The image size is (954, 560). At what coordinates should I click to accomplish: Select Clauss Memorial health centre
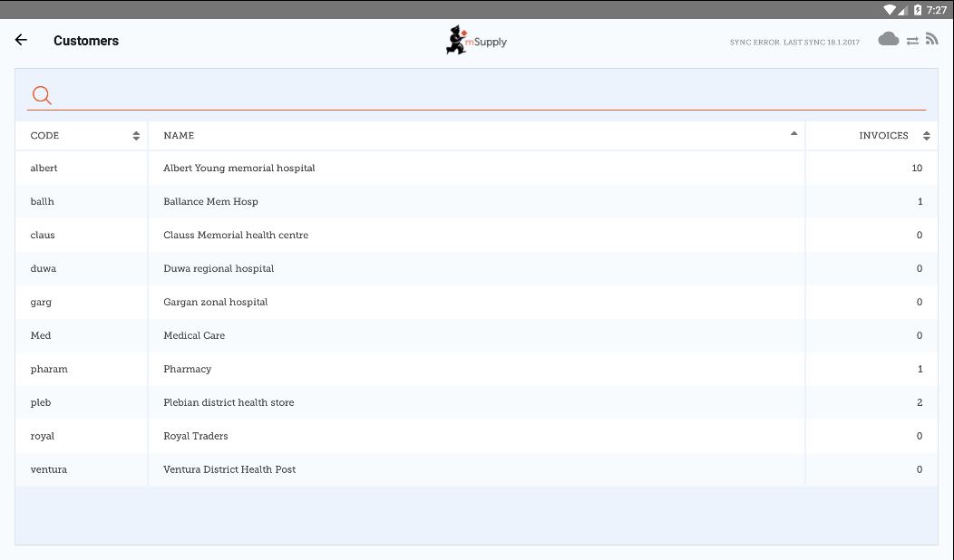pyautogui.click(x=476, y=235)
